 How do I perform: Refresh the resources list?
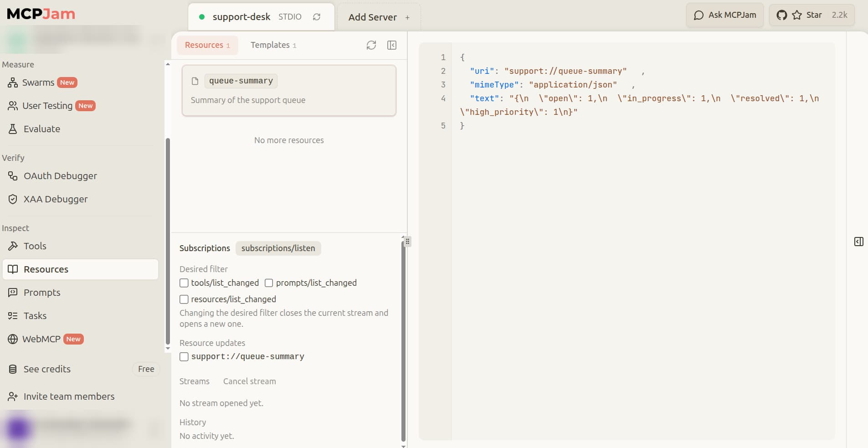tap(371, 45)
